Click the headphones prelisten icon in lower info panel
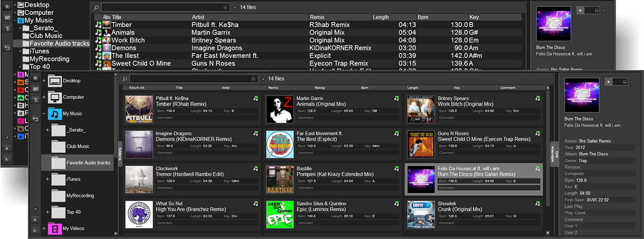Screen dimensions: 644x239 click(x=625, y=81)
